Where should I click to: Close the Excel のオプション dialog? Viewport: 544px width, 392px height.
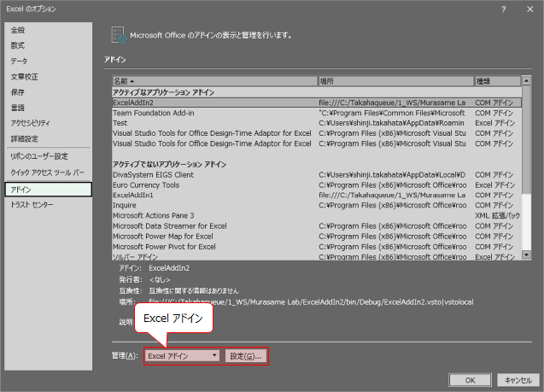[x=529, y=9]
